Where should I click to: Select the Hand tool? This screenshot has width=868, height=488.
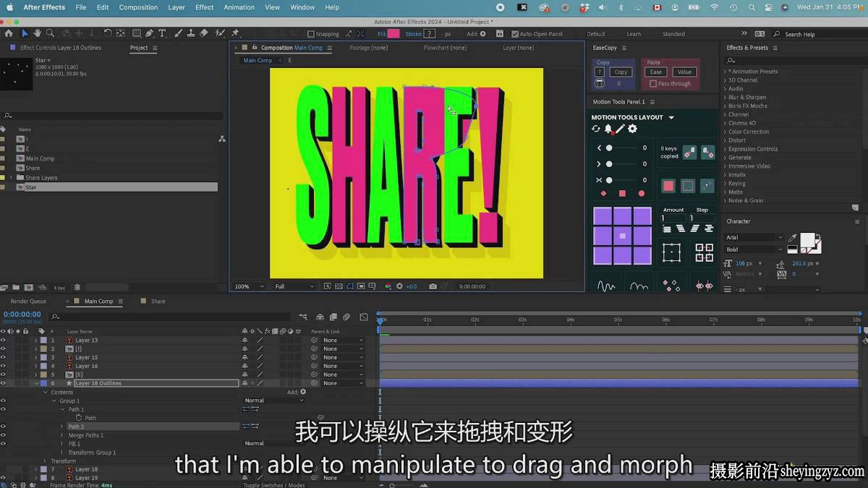pyautogui.click(x=38, y=33)
